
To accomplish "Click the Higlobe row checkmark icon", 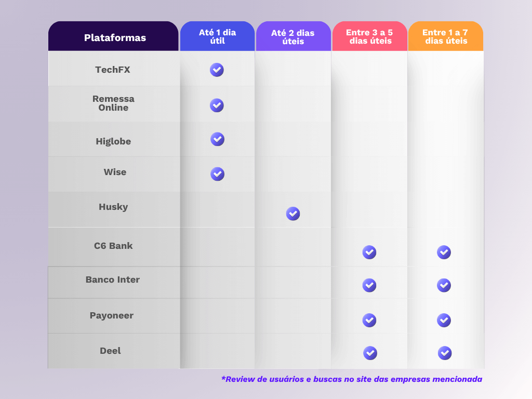I will [x=217, y=139].
